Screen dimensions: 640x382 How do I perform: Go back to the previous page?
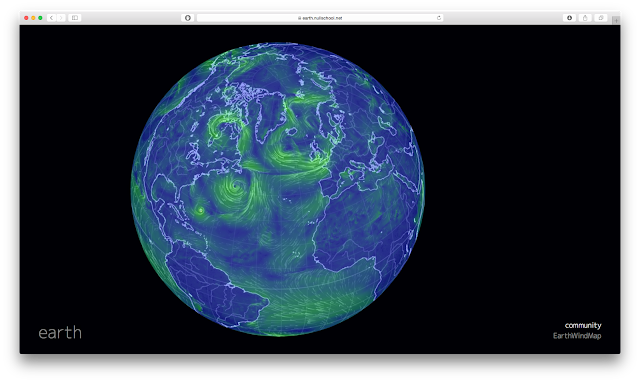click(51, 18)
